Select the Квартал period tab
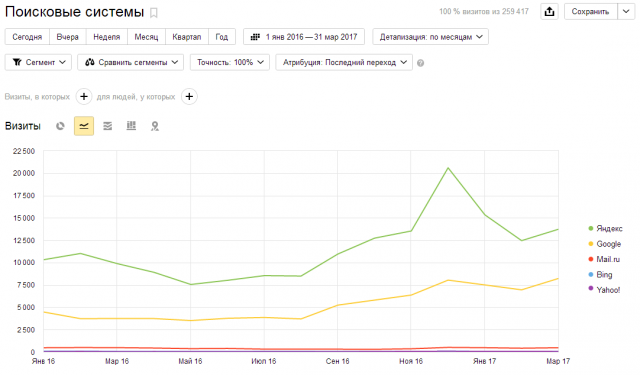The height and width of the screenshot is (375, 640). (187, 37)
